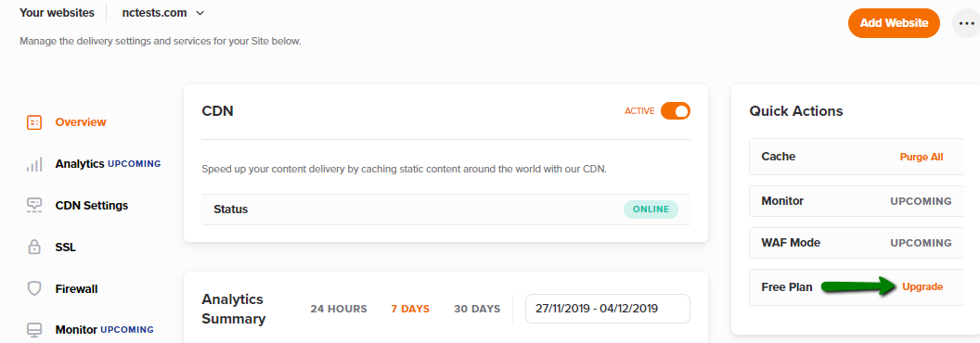Open the CDN Settings menu item
Image resolution: width=980 pixels, height=343 pixels.
(92, 206)
